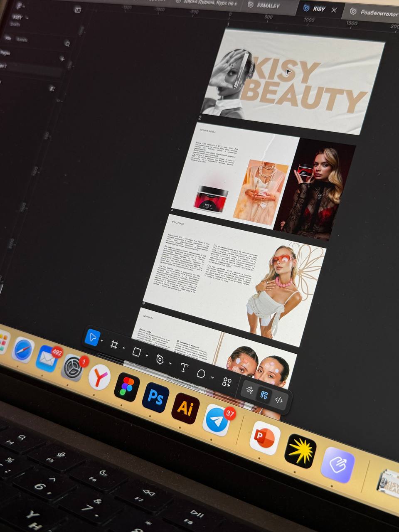Launch PowerPoint from the Dock
Image resolution: width=399 pixels, height=532 pixels.
[x=264, y=438]
